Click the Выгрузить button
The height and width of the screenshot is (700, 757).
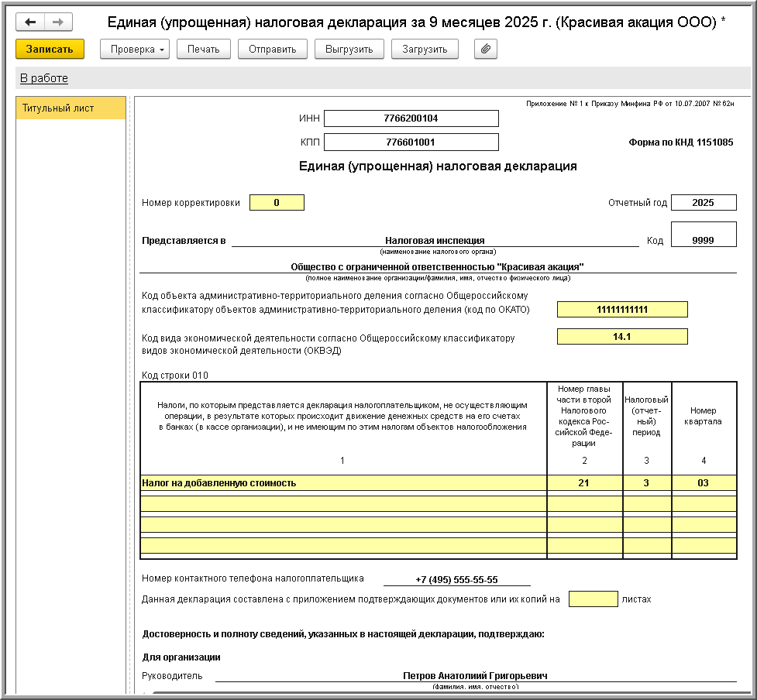pyautogui.click(x=349, y=49)
